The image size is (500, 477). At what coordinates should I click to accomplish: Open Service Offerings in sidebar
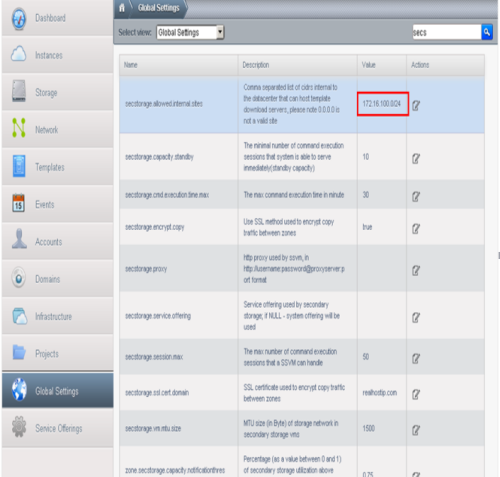[59, 428]
